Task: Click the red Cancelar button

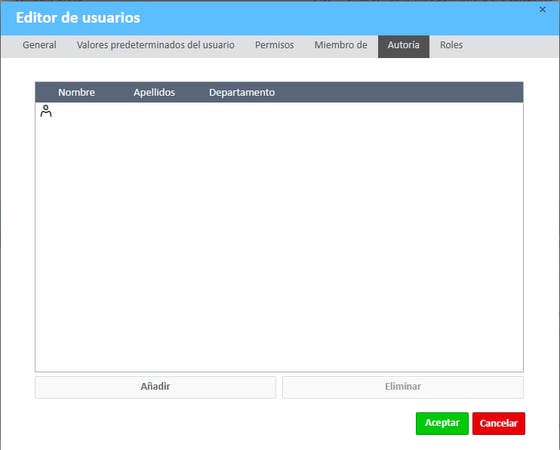Action: (499, 423)
